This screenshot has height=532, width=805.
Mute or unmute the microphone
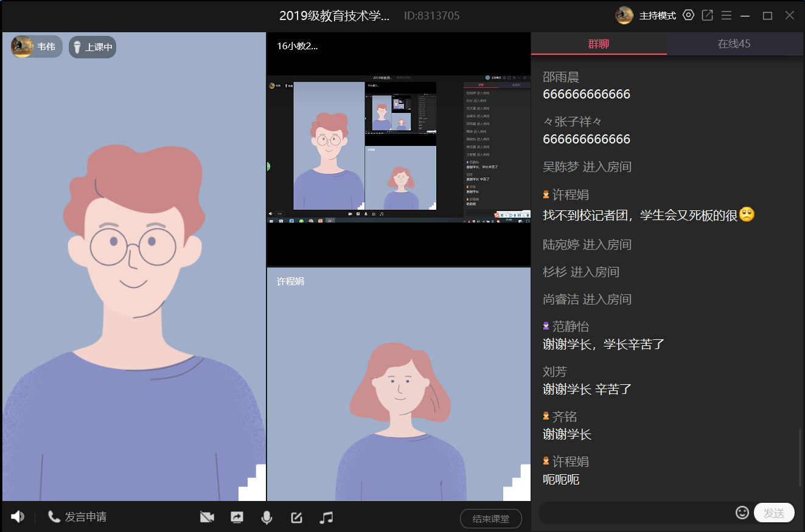[x=267, y=517]
